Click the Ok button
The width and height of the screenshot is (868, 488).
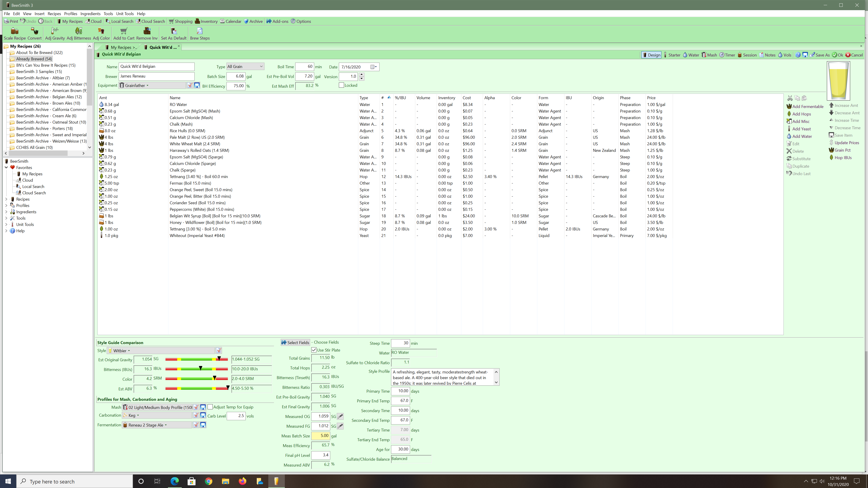[837, 55]
